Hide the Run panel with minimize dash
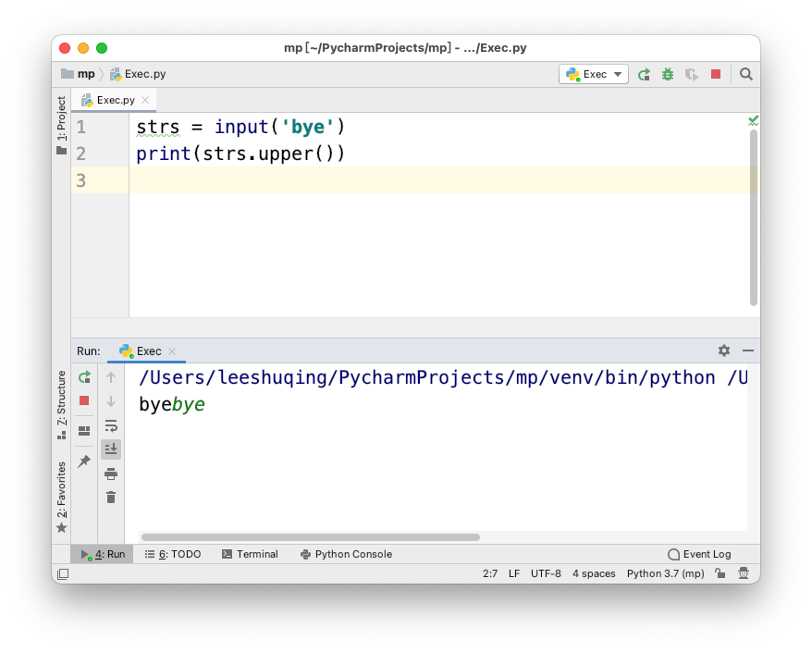 coord(748,351)
